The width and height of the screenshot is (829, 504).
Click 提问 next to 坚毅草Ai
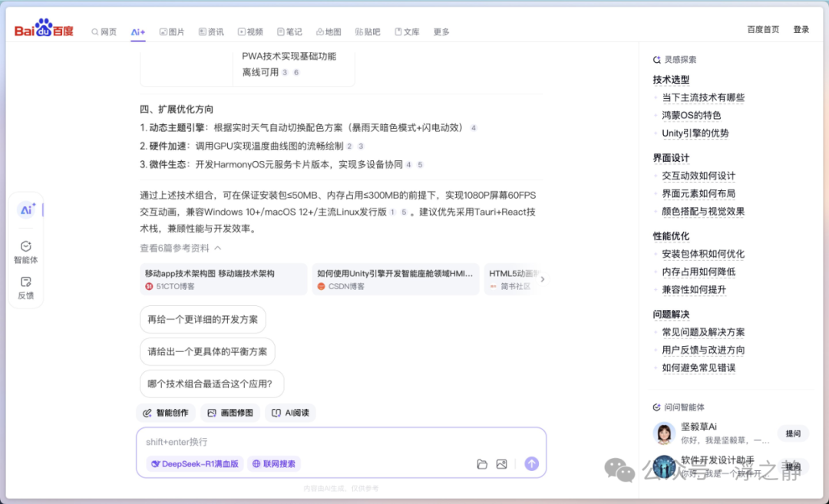(793, 433)
